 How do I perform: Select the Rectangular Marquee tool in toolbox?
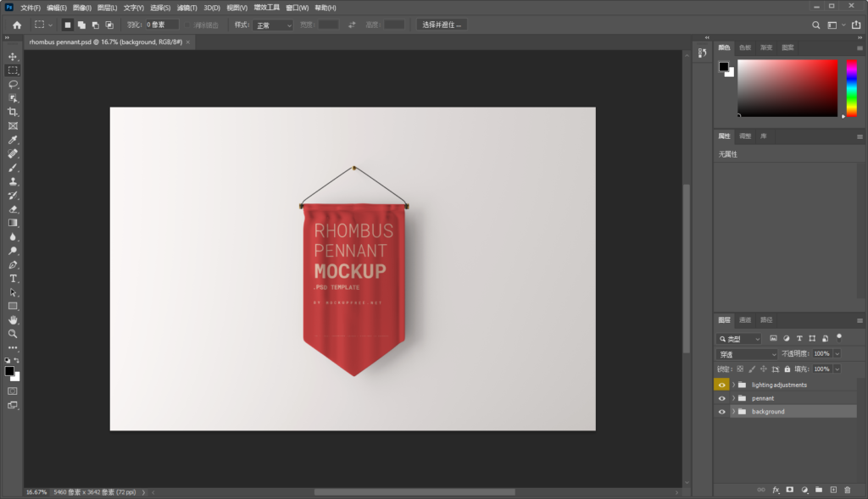13,70
